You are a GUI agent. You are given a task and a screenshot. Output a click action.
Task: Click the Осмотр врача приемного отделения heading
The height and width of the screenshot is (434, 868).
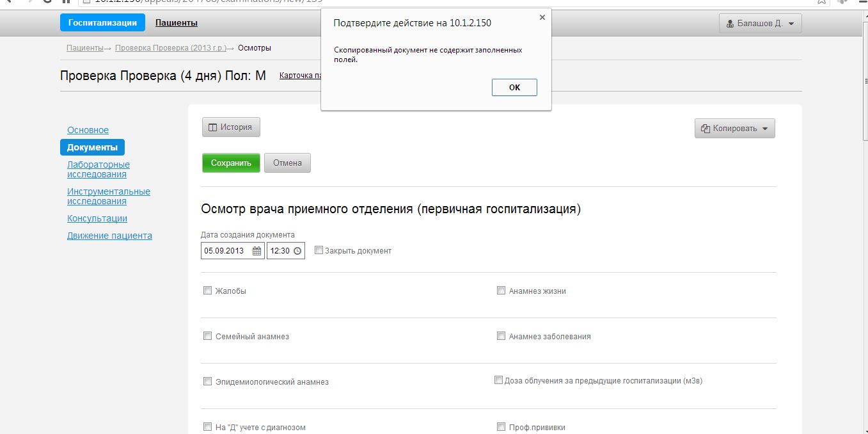click(x=391, y=209)
